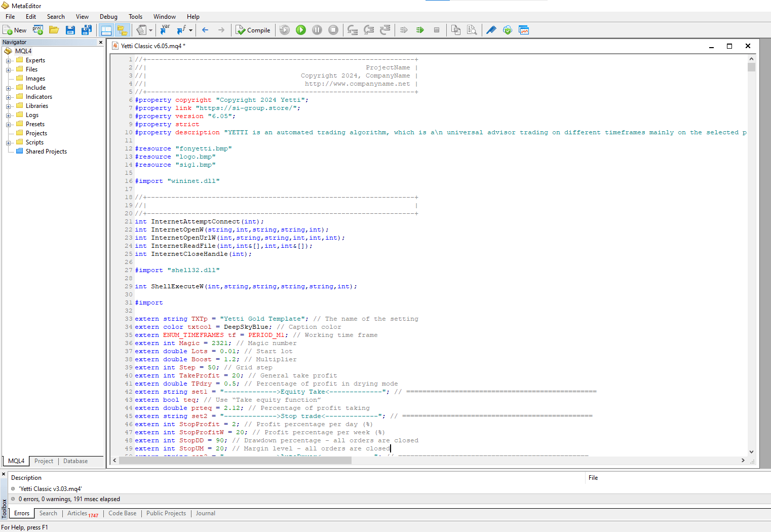The width and height of the screenshot is (771, 532).
Task: Select the Shared Projects folder
Action: (x=46, y=151)
